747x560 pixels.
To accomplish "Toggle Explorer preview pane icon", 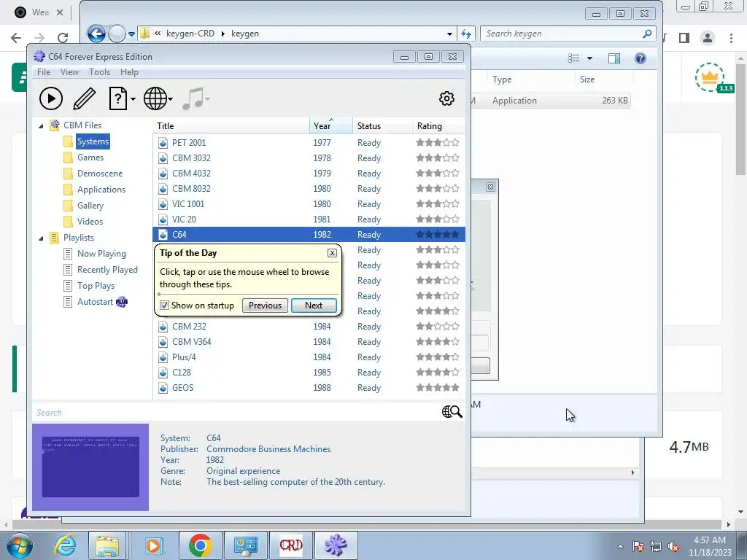I will tap(614, 58).
